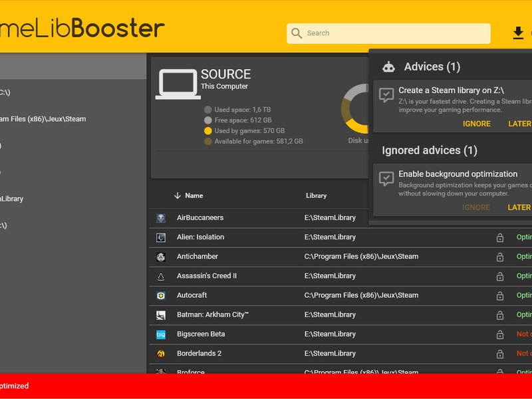
Task: Click Antichamber's C:\Program Files library path
Action: [361, 256]
